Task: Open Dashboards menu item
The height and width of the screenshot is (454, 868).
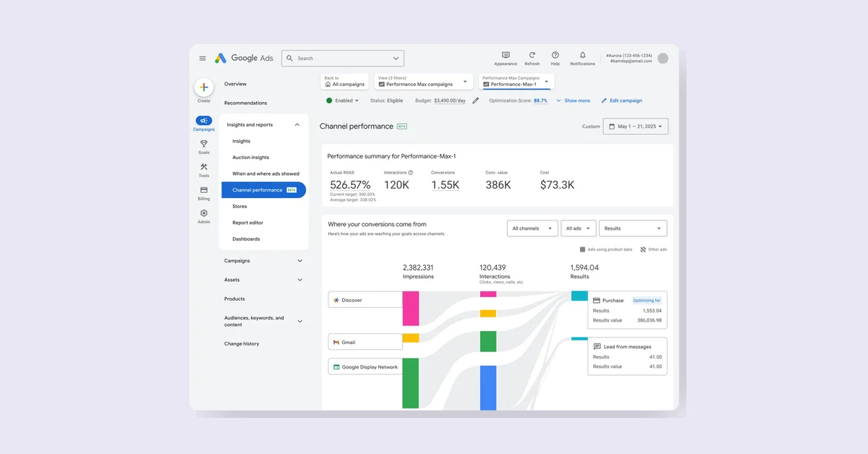Action: click(x=246, y=239)
